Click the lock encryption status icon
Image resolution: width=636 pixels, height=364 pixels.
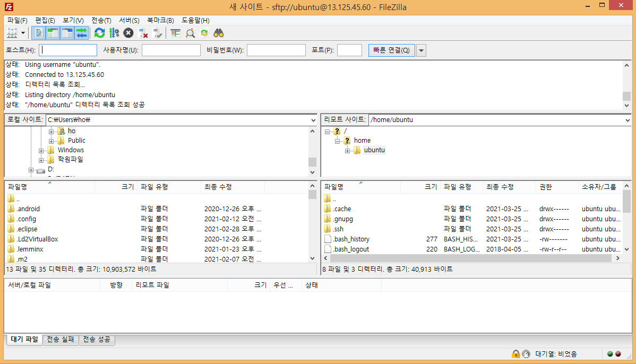[x=515, y=354]
